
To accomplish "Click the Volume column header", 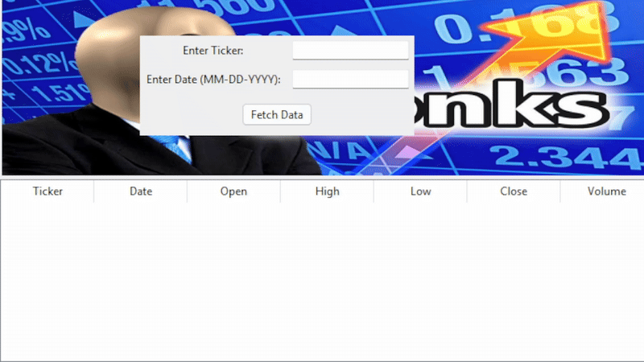I will 602,191.
